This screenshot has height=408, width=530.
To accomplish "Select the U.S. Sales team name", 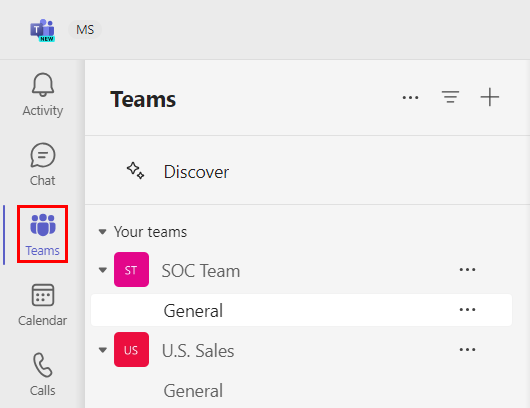I will tap(198, 351).
